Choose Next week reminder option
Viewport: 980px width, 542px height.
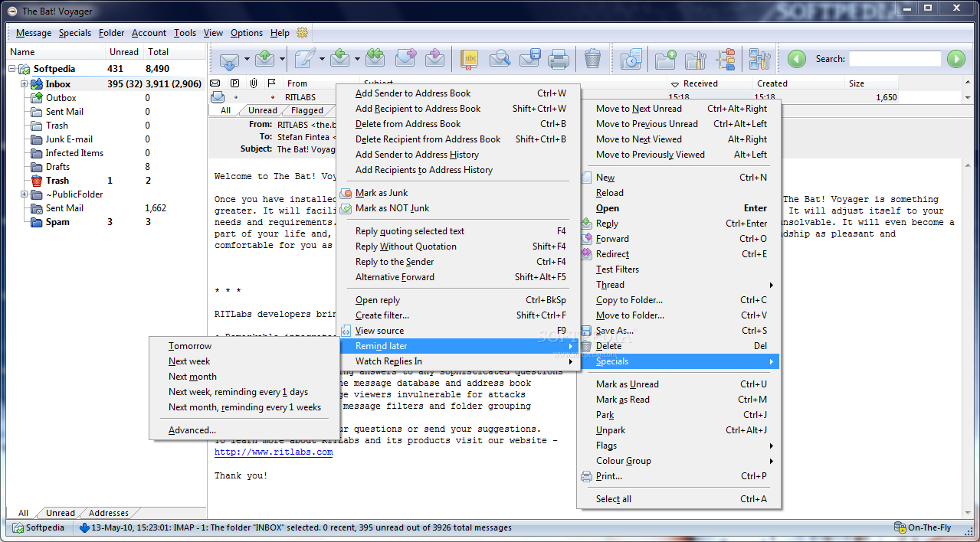(x=244, y=361)
